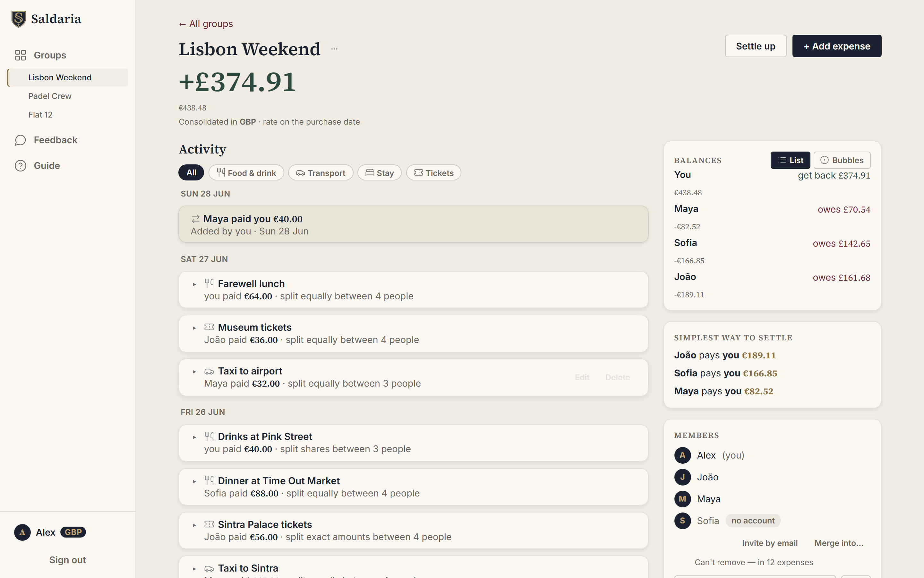The height and width of the screenshot is (578, 924).
Task: Filter activity by Stay
Action: (380, 173)
